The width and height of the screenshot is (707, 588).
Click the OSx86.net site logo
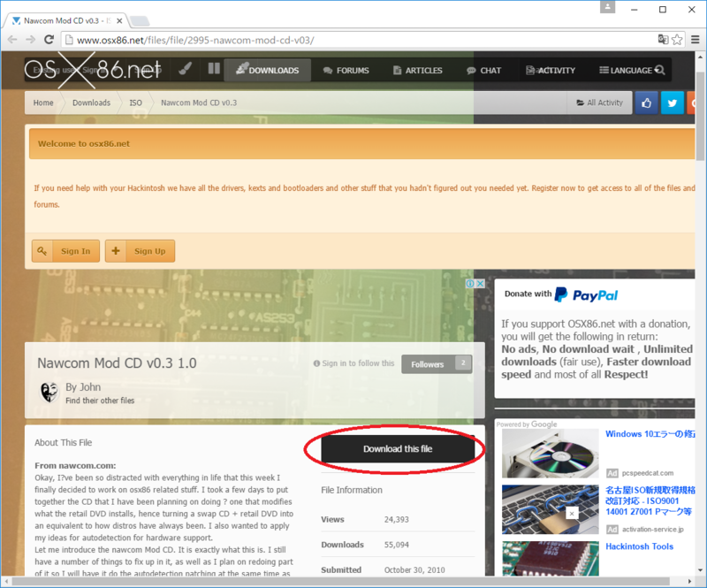click(x=93, y=70)
